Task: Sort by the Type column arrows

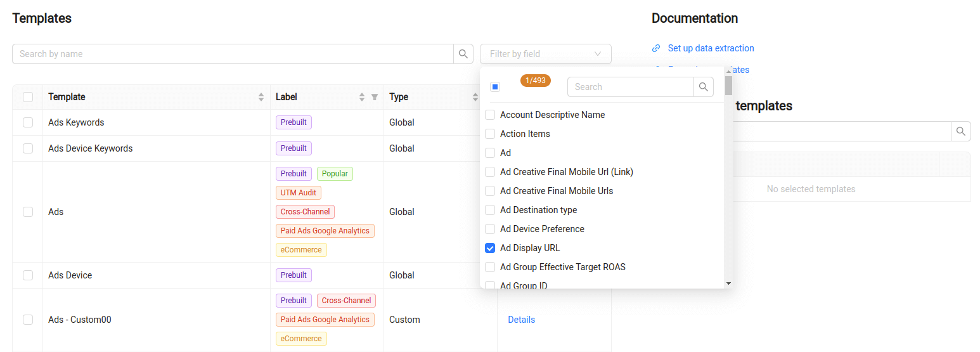Action: (475, 97)
